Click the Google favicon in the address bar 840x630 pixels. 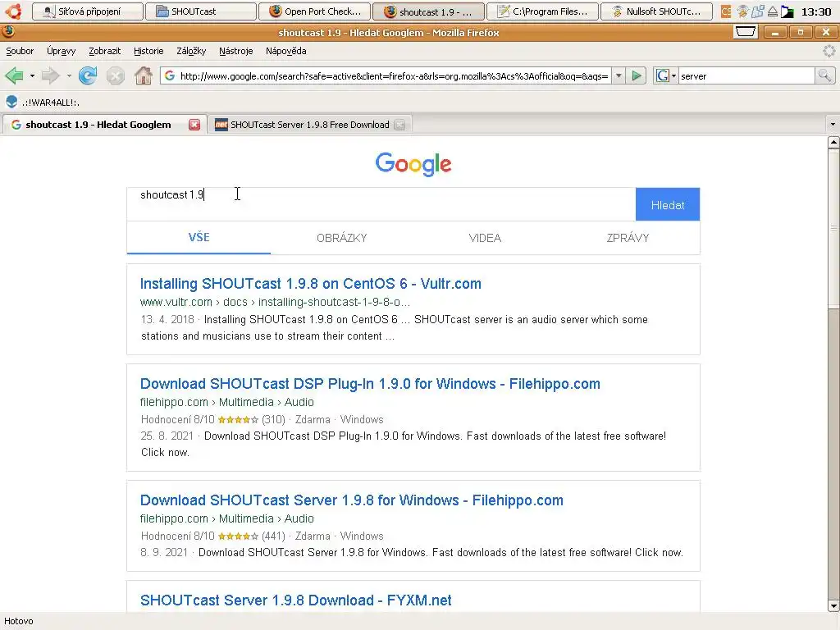click(170, 76)
